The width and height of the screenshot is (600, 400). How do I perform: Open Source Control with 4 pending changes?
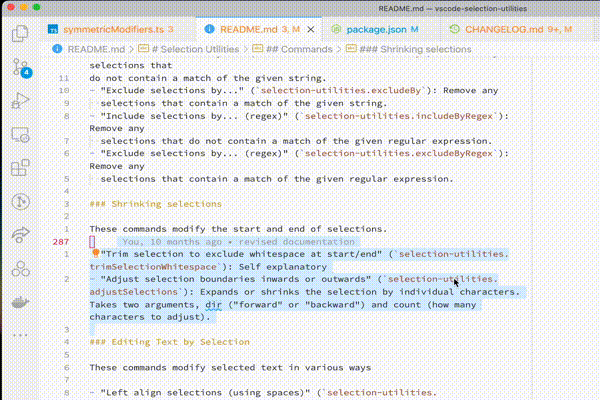pos(21,68)
